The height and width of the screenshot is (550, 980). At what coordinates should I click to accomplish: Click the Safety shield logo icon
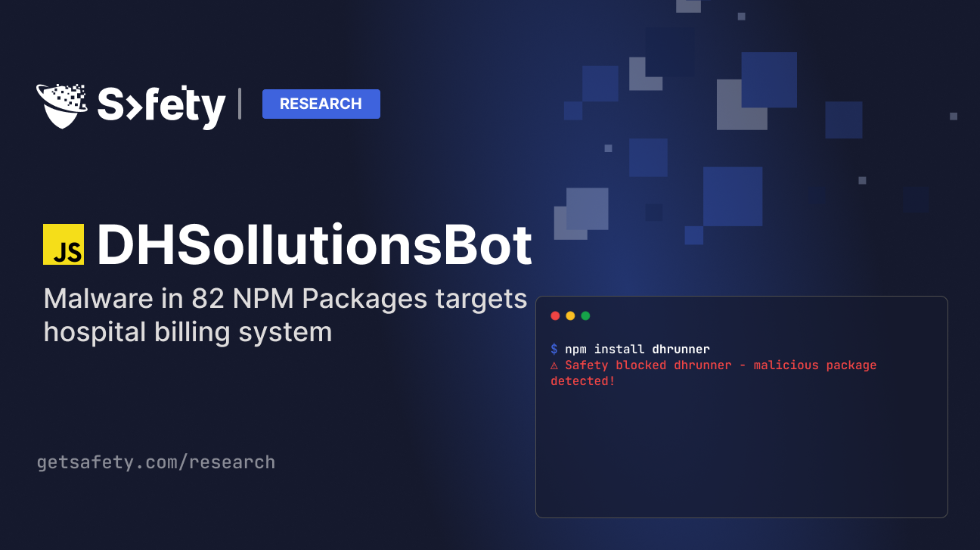point(61,106)
